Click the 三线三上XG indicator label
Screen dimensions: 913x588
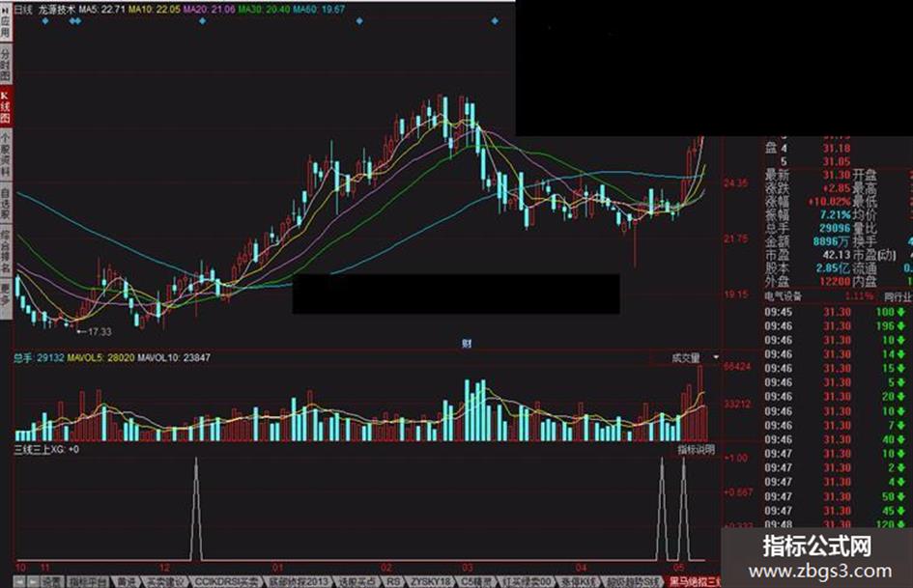pyautogui.click(x=46, y=449)
